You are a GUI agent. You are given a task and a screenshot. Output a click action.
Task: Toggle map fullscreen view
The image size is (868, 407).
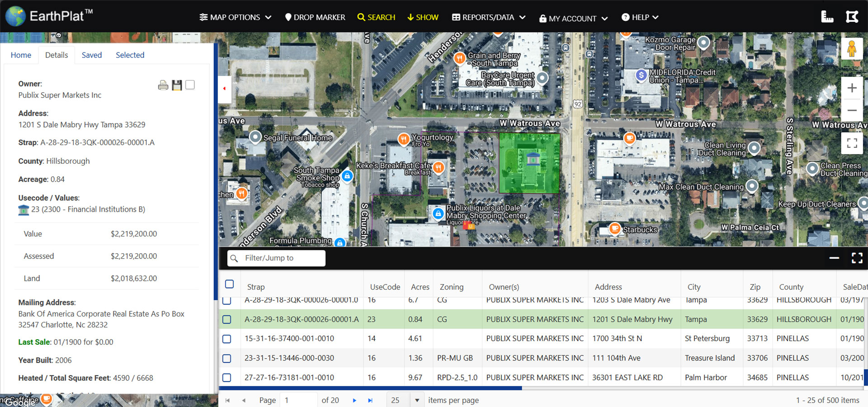pos(852,143)
